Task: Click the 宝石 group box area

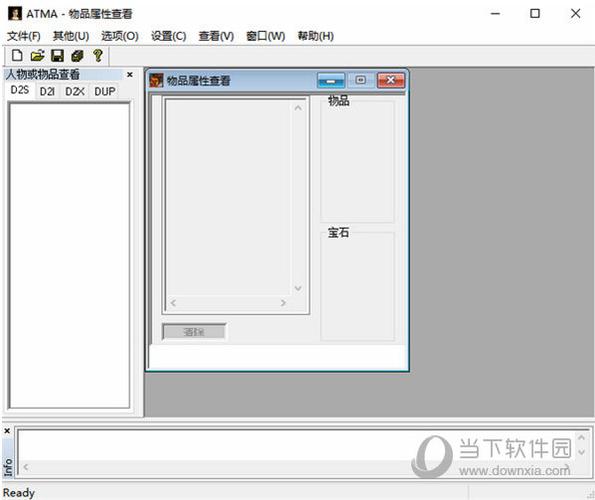Action: (x=357, y=286)
